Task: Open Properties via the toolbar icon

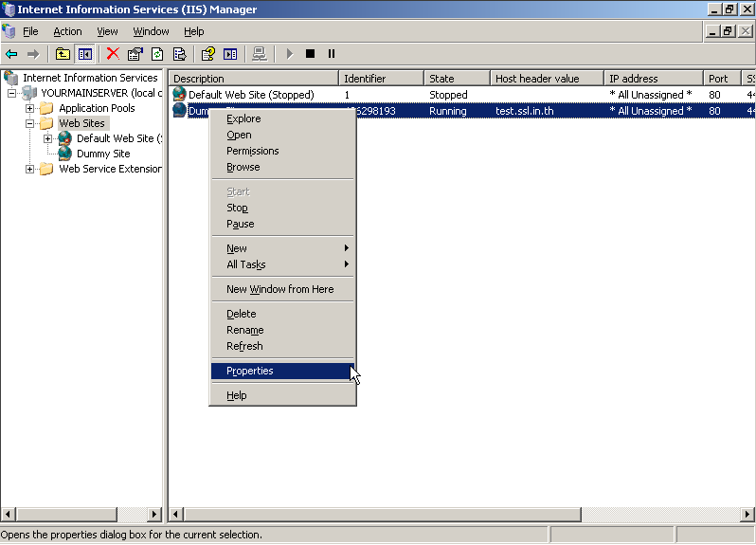Action: [135, 54]
